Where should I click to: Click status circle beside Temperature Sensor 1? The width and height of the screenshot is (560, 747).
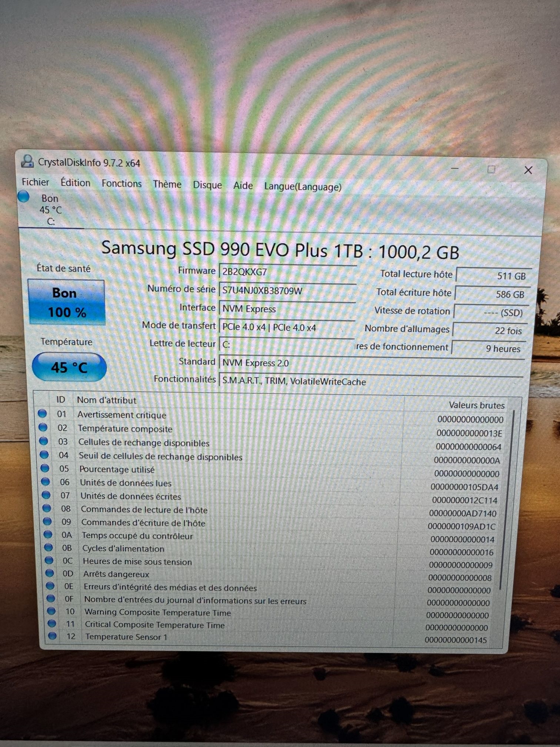tap(52, 636)
